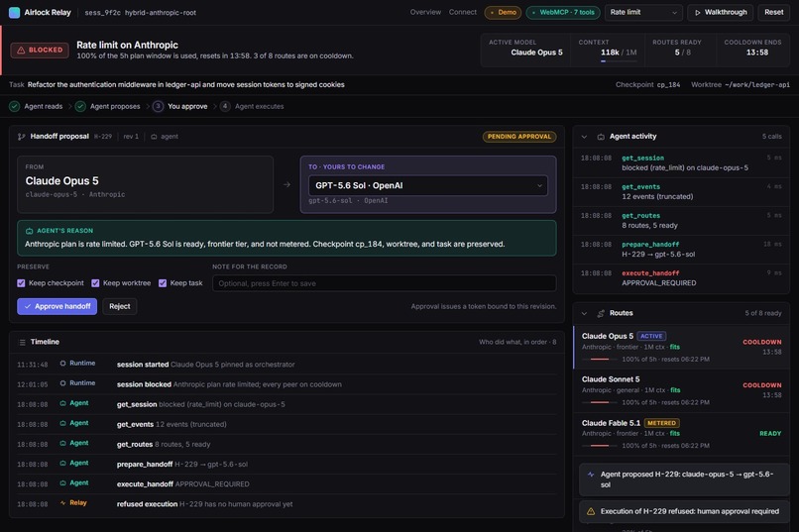Click the H-229 proposal identifier
799x532 pixels.
(103, 137)
